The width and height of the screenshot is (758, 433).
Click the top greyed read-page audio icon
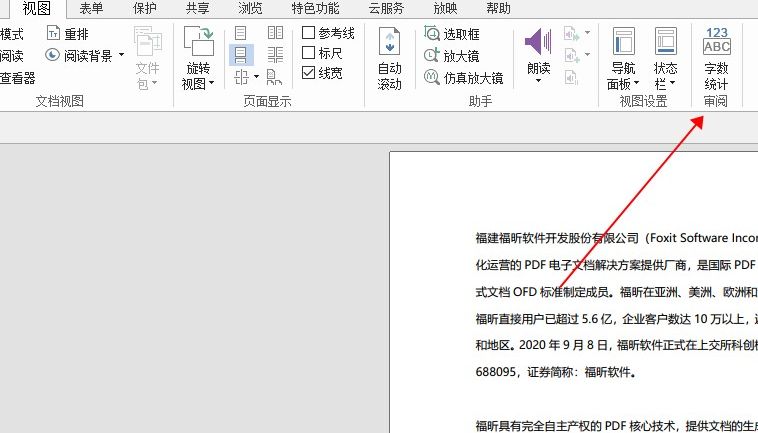(x=571, y=34)
